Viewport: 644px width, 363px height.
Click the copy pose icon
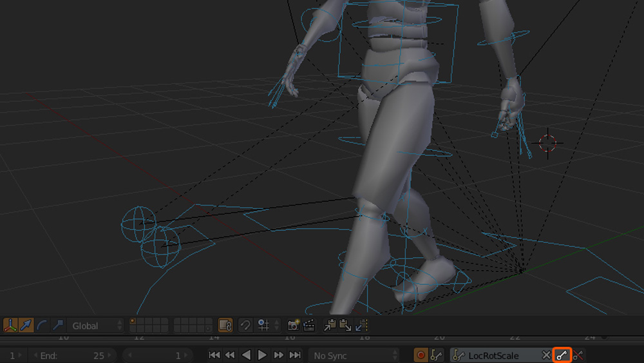coord(330,326)
